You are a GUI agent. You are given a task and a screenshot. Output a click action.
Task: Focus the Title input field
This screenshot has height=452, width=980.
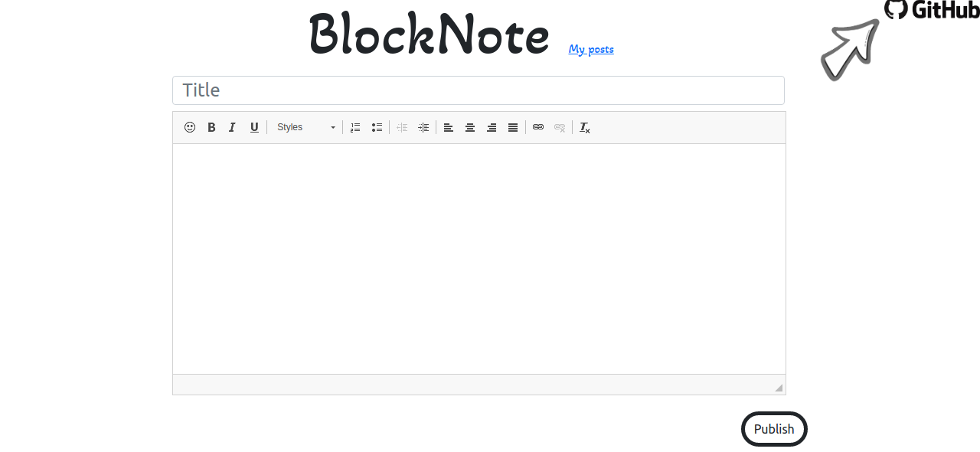click(479, 90)
